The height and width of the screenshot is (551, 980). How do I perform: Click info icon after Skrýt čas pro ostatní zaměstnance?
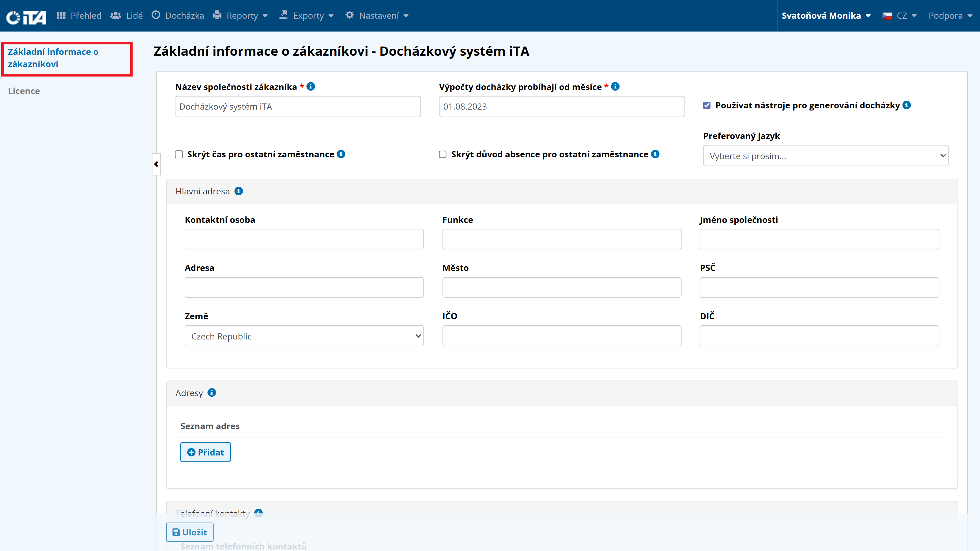341,154
